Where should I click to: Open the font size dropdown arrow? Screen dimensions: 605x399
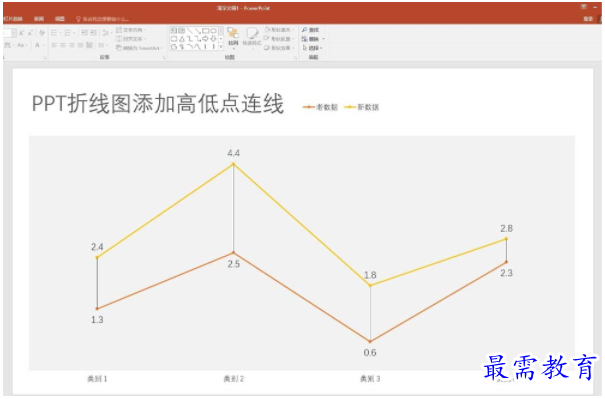click(x=14, y=33)
